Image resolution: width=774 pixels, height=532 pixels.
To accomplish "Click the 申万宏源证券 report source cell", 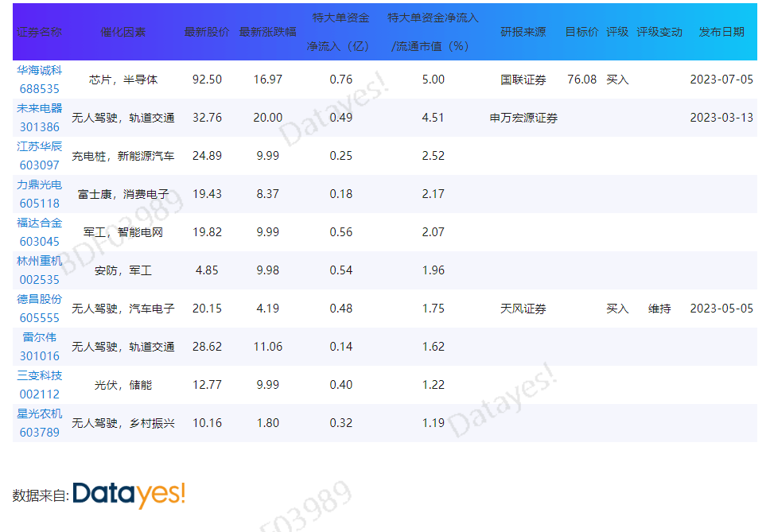I will (523, 118).
